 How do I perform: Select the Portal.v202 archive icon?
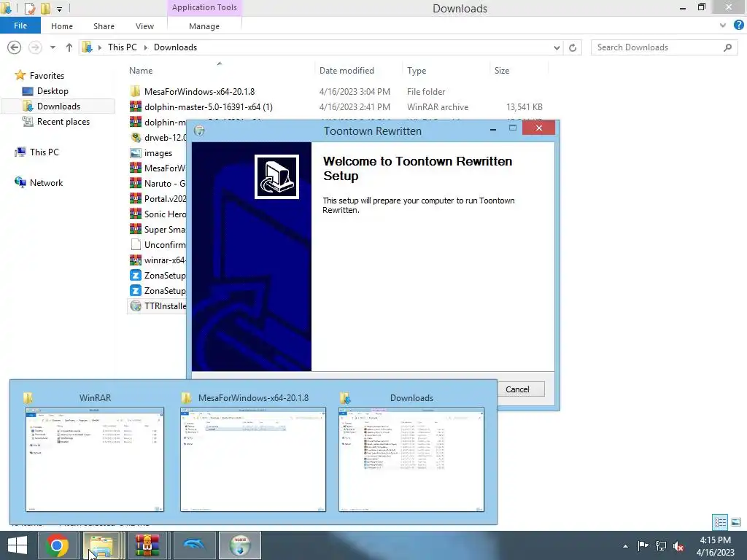tap(135, 198)
